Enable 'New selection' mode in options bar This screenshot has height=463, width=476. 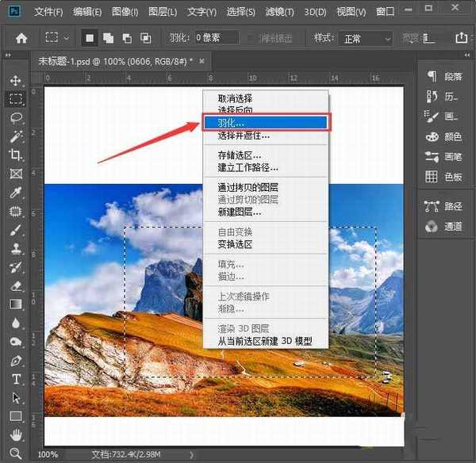[90, 38]
